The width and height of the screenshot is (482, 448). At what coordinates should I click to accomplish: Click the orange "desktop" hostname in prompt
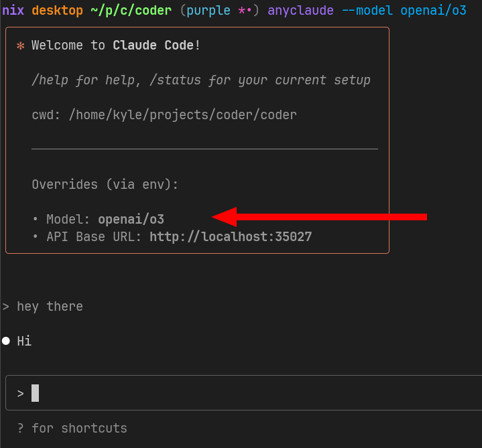(57, 11)
